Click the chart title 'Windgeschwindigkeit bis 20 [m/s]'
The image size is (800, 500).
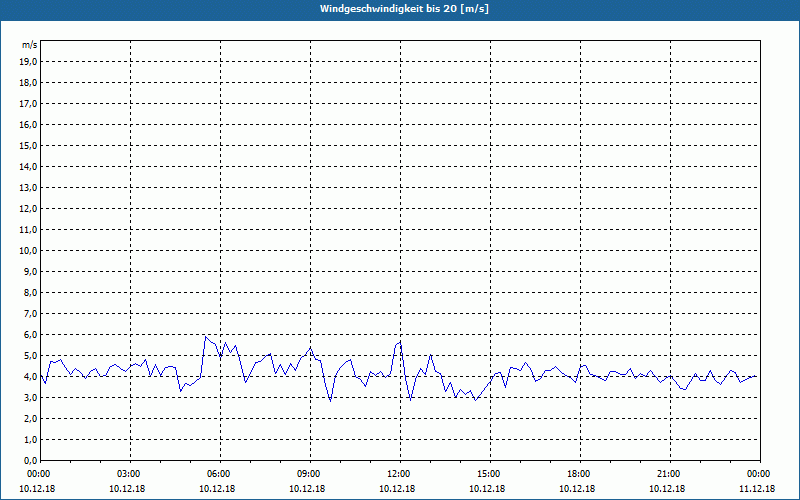pos(404,9)
